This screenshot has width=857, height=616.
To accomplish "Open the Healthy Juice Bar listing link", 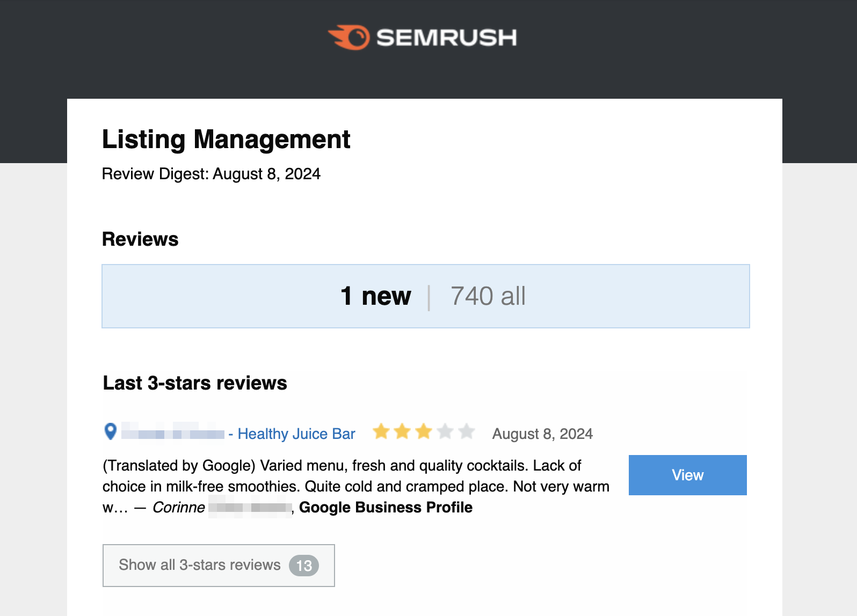I will [296, 434].
